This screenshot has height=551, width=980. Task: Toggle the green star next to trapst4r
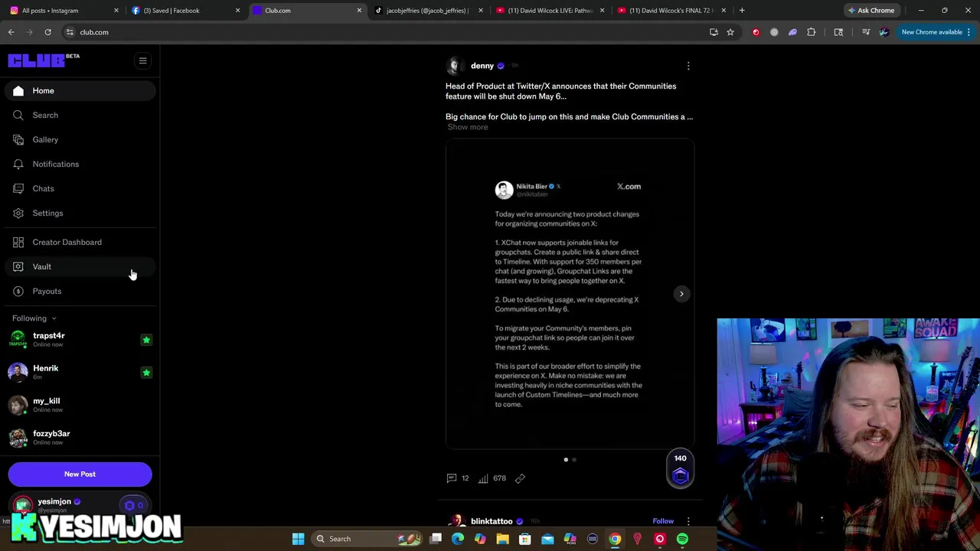coord(146,340)
